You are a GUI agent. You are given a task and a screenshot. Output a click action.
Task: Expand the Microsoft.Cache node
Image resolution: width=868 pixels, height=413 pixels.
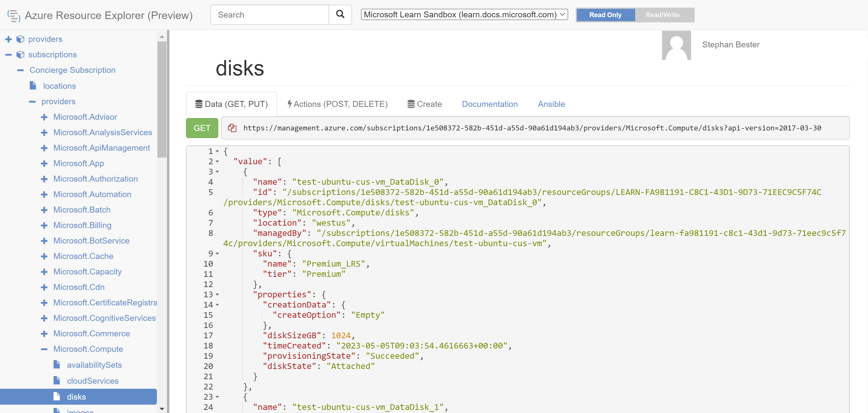pos(44,256)
